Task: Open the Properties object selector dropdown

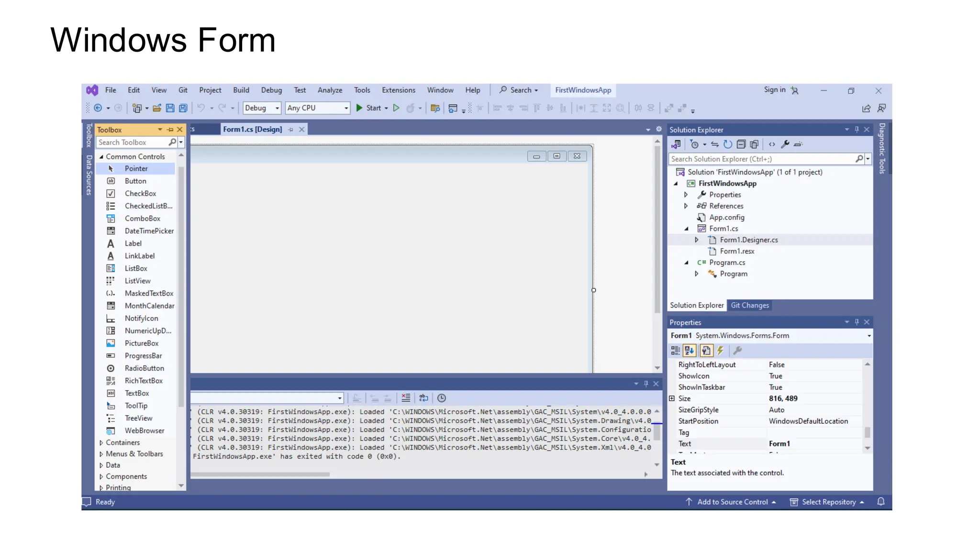Action: pyautogui.click(x=869, y=336)
